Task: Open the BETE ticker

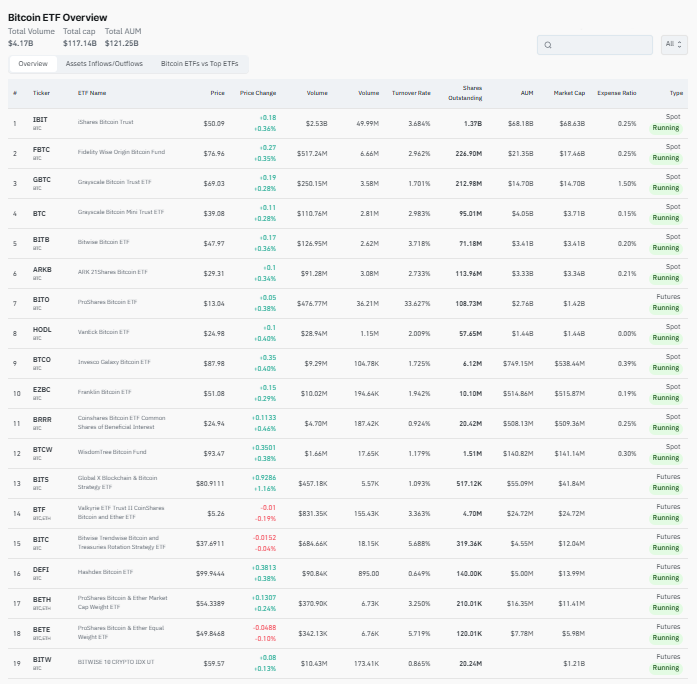Action: 41,629
